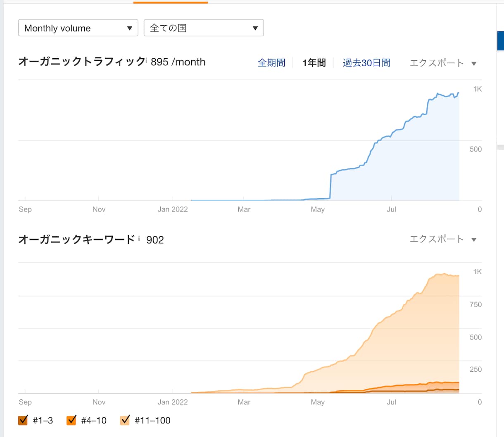Open the 全ての国 country dropdown
The height and width of the screenshot is (437, 504).
[x=204, y=28]
